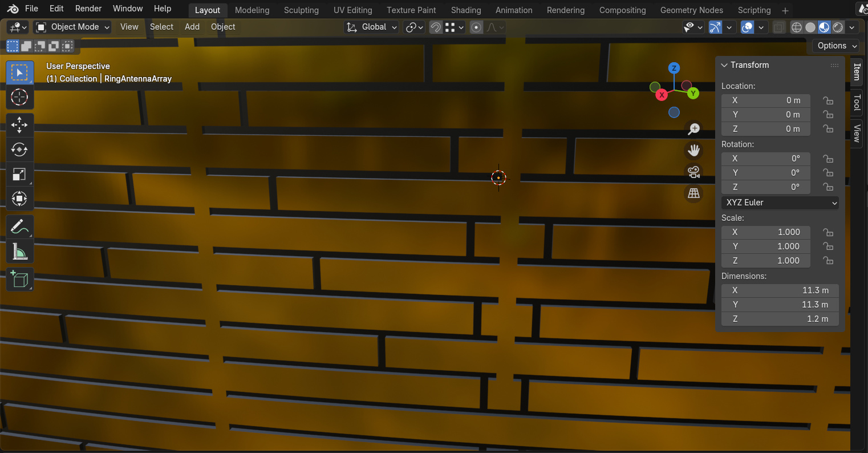Activate the Rotate tool in the toolbar
The height and width of the screenshot is (453, 868).
pos(19,149)
